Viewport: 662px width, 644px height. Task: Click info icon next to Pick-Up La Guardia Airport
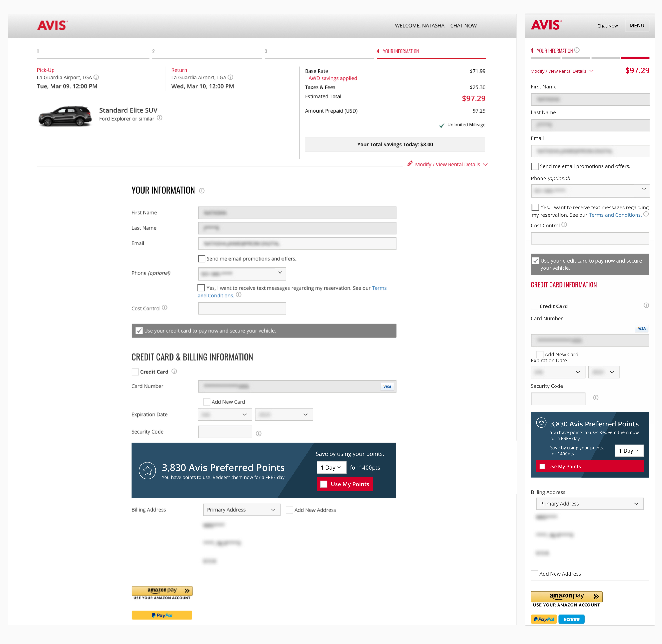pyautogui.click(x=96, y=77)
